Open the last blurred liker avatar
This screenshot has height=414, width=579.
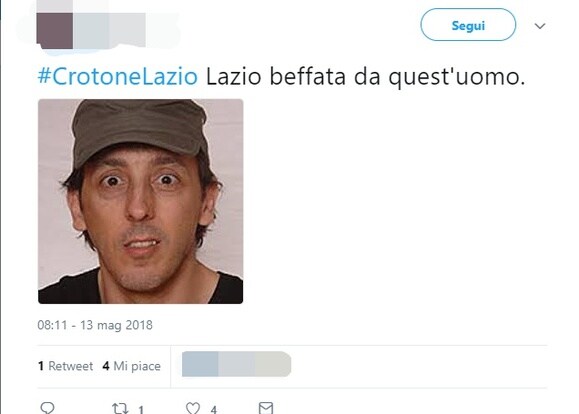tap(273, 364)
